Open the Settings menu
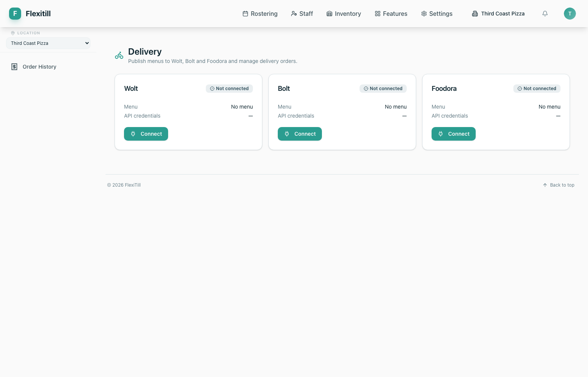 (x=437, y=14)
